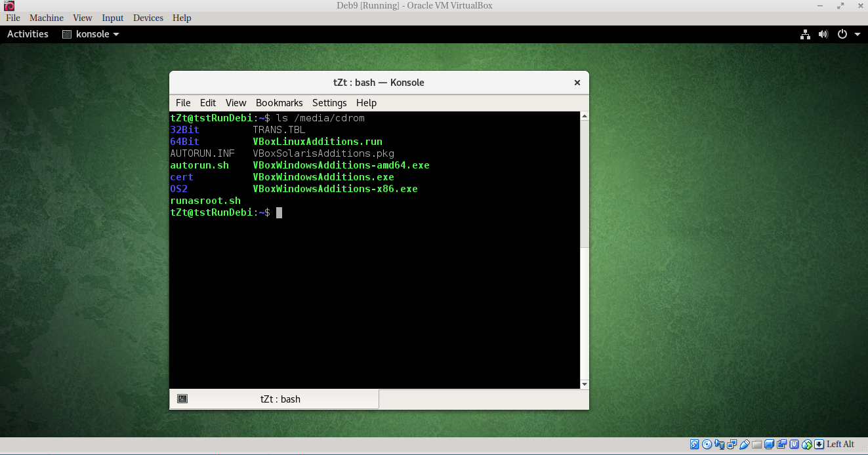Viewport: 868px width, 455px height.
Task: Click the shared folders icon in VirtualBox status bar
Action: pos(756,445)
